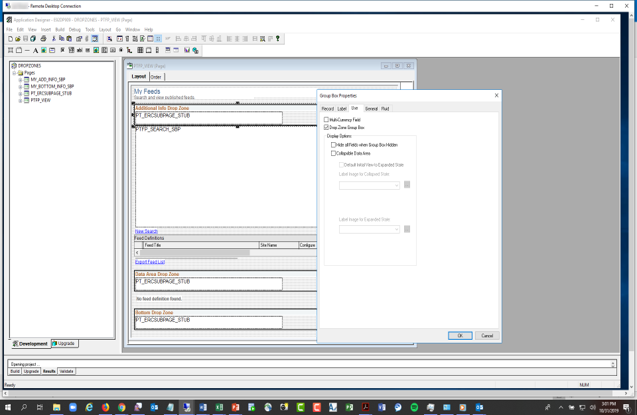
Task: Click the Feed Definitions horizontal scrollbar
Action: coord(225,253)
